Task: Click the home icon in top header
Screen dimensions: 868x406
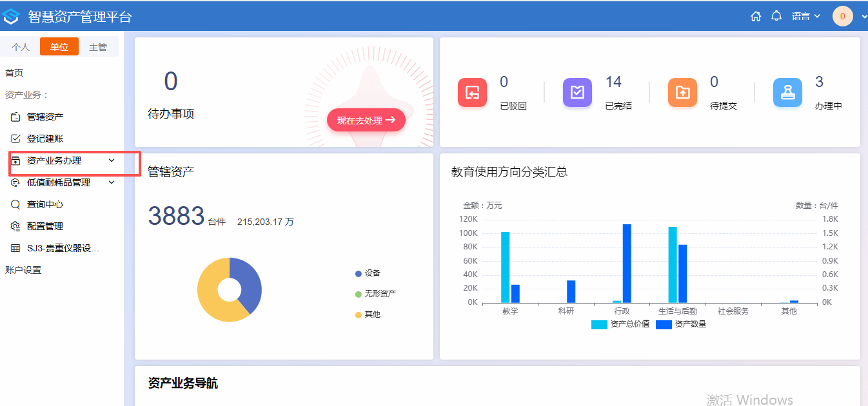Action: tap(756, 16)
